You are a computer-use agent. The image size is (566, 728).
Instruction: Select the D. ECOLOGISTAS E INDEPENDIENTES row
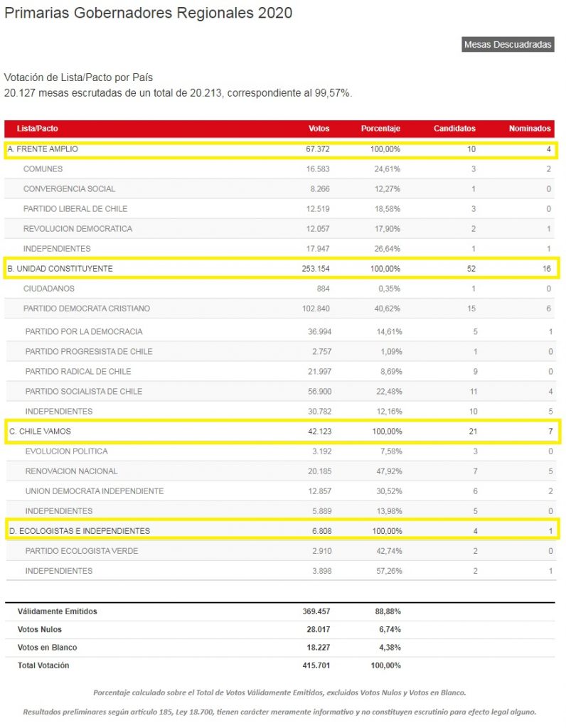click(x=78, y=531)
